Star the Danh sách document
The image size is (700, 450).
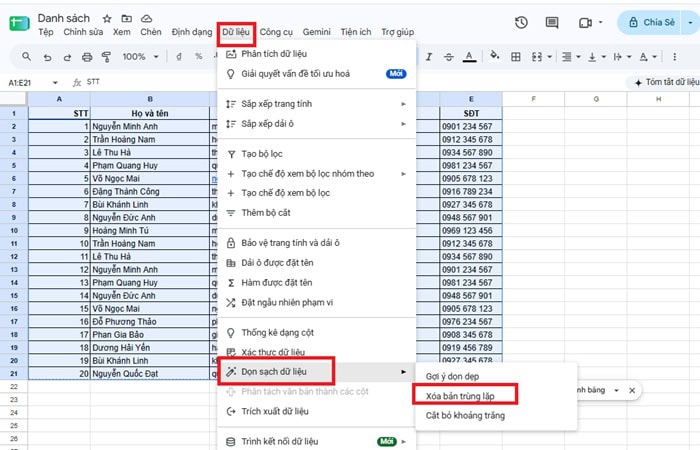tap(107, 18)
